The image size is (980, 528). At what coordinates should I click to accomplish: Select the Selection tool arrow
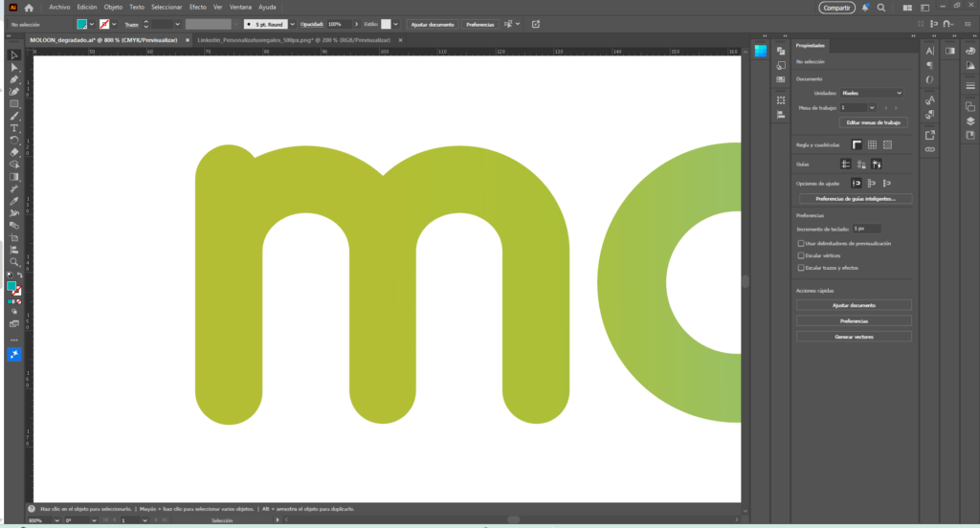13,55
